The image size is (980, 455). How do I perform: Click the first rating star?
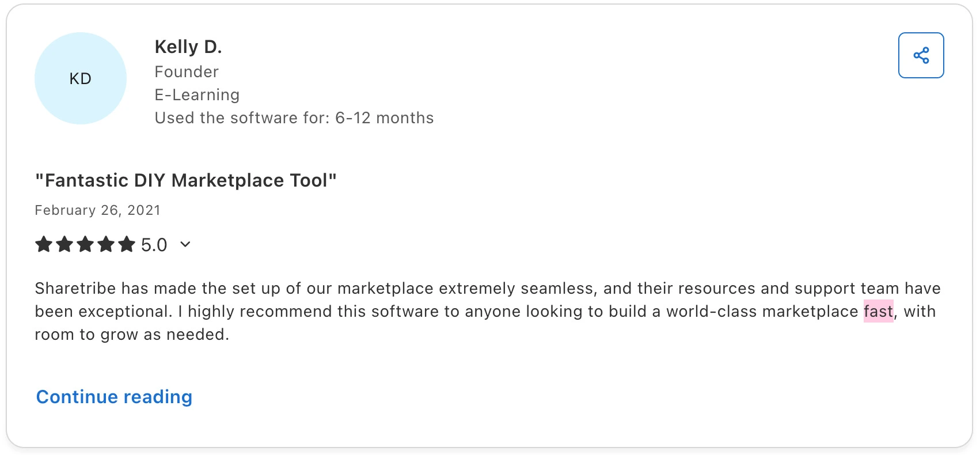point(44,244)
